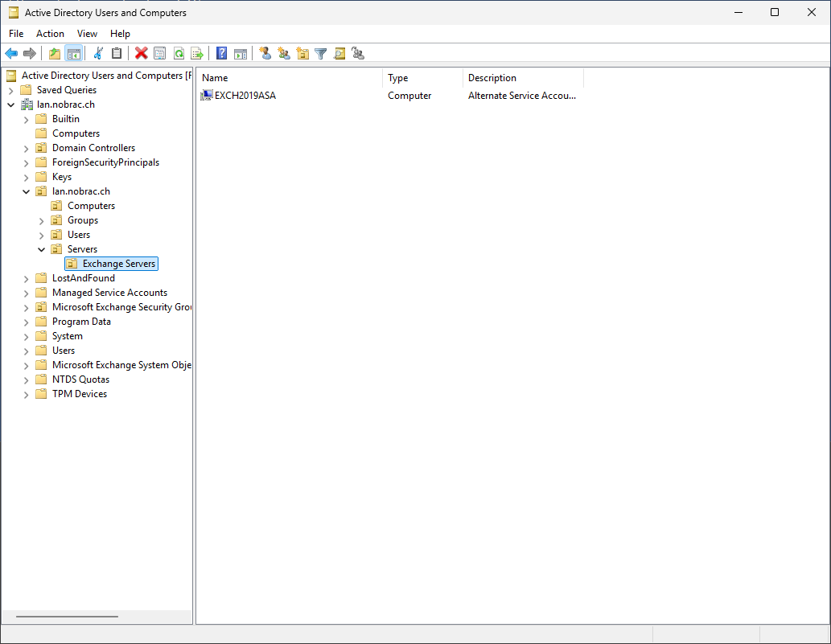Click the computer icon beside EXCH2019ASA
This screenshot has width=831, height=644.
click(206, 96)
